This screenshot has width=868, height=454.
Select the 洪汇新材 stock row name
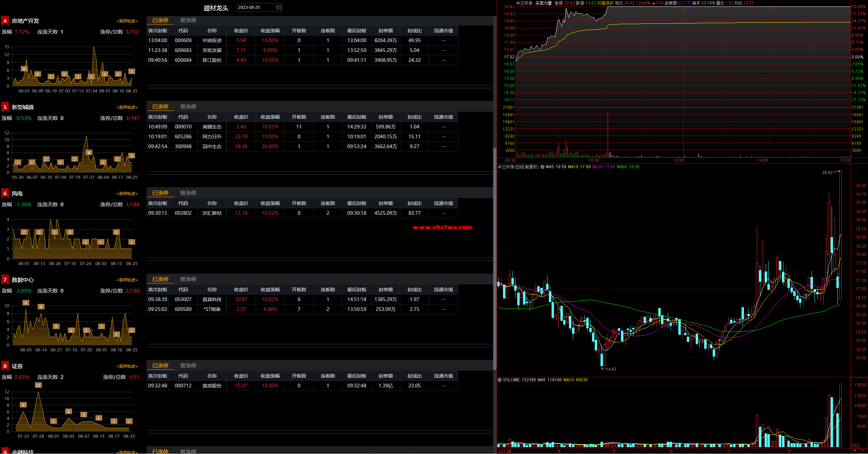pyautogui.click(x=212, y=213)
